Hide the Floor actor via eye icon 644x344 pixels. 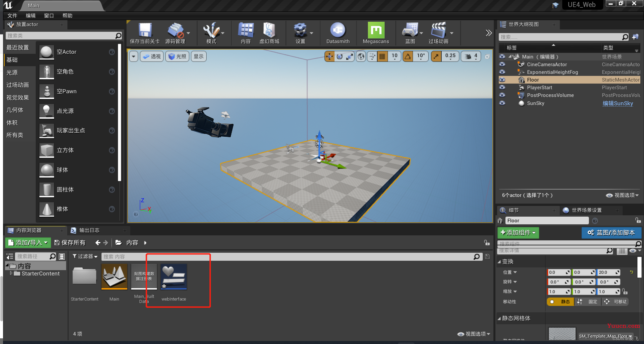click(x=502, y=80)
